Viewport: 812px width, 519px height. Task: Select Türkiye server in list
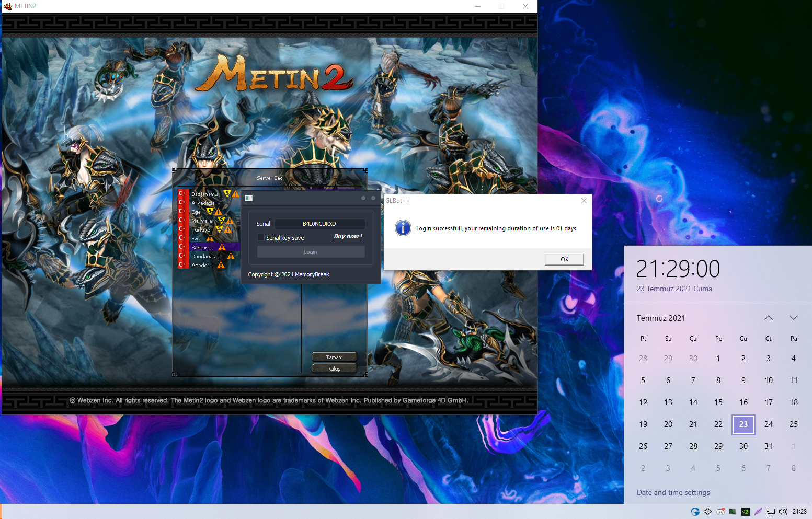coord(201,229)
